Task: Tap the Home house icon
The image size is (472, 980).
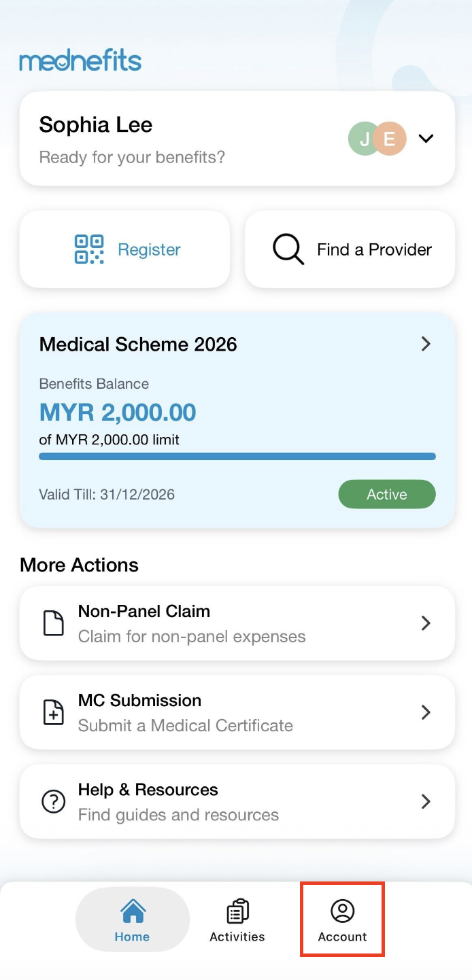Action: (x=133, y=911)
